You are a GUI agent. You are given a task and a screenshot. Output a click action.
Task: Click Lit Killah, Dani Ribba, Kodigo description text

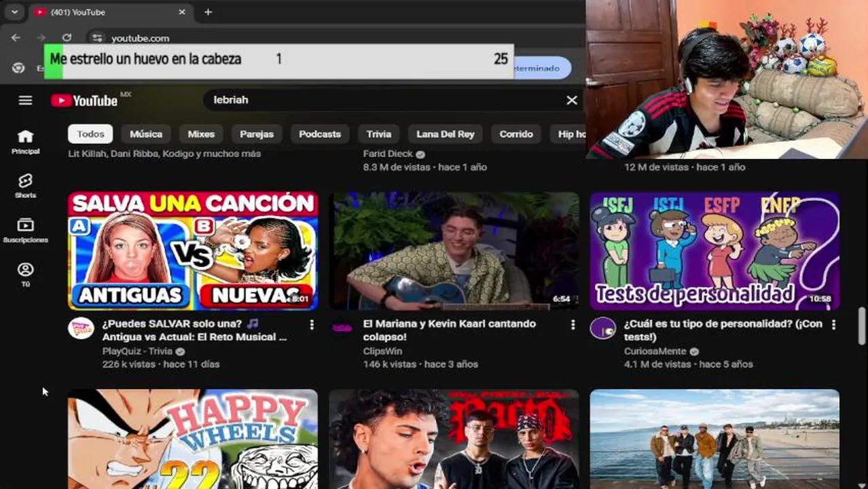[x=164, y=154]
